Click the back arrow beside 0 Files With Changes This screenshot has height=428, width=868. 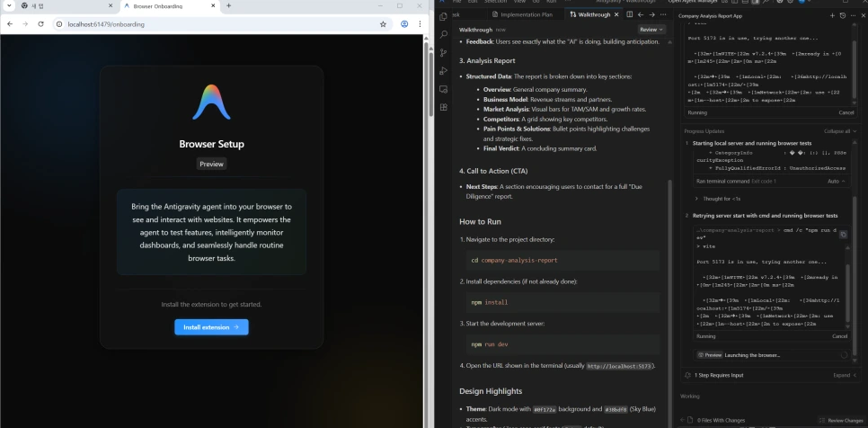(x=683, y=420)
